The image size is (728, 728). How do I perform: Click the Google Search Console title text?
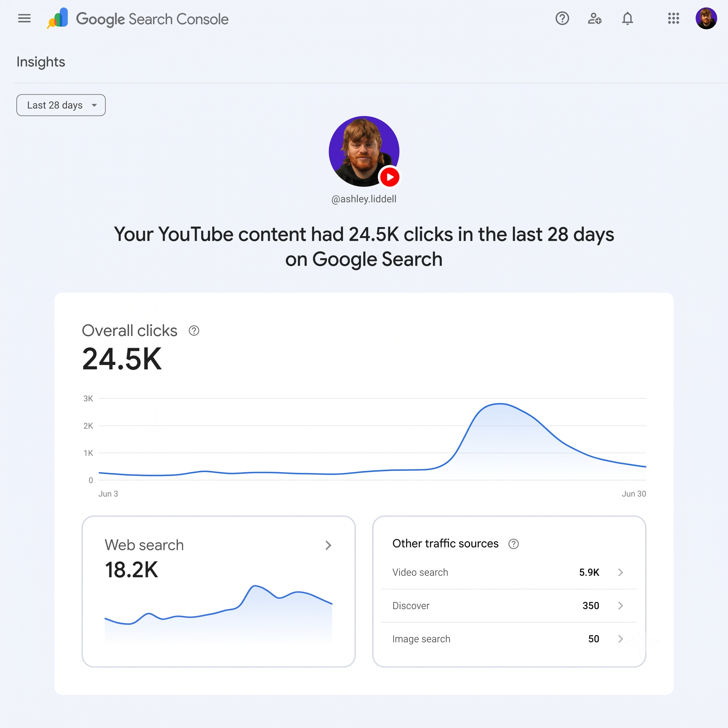point(152,19)
